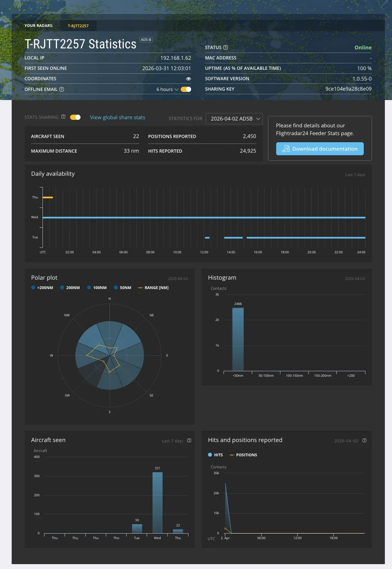The image size is (392, 569).
Task: Toggle the HITS series in the legend
Action: tap(215, 455)
